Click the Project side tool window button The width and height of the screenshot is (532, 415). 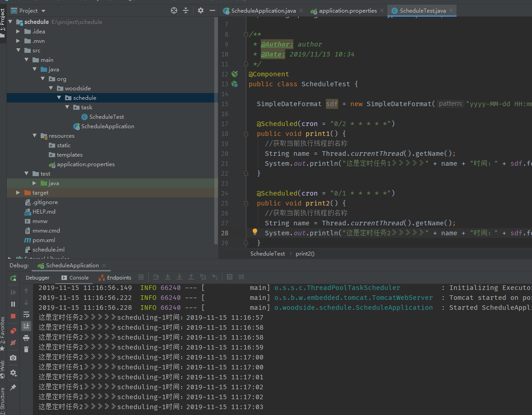[x=3, y=23]
